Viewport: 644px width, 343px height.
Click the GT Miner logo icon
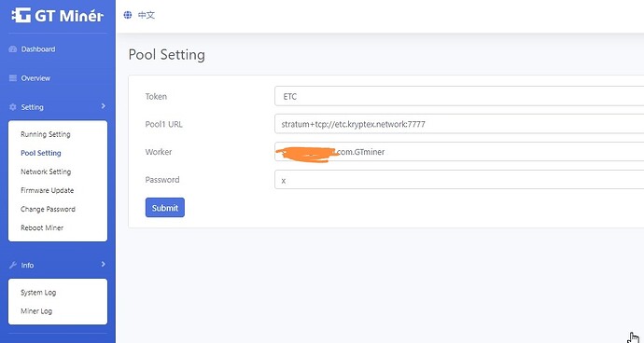21,16
